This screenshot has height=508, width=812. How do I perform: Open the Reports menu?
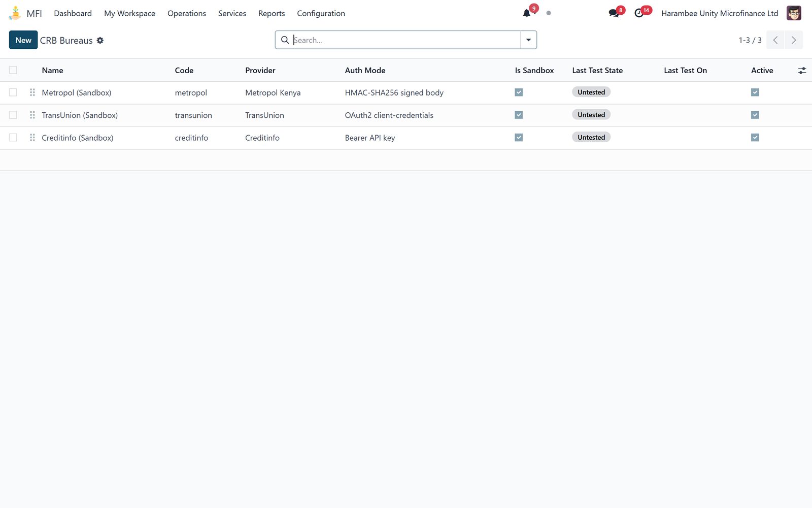pos(272,13)
